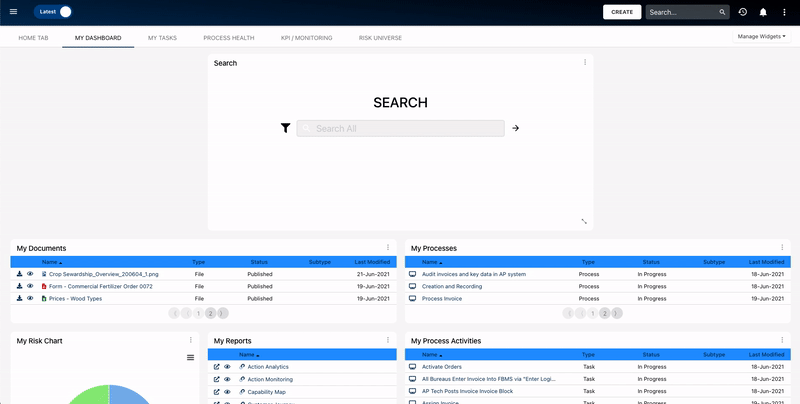Screen dimensions: 800x404
Task: Sort My Reports by Name column
Action: pos(249,355)
